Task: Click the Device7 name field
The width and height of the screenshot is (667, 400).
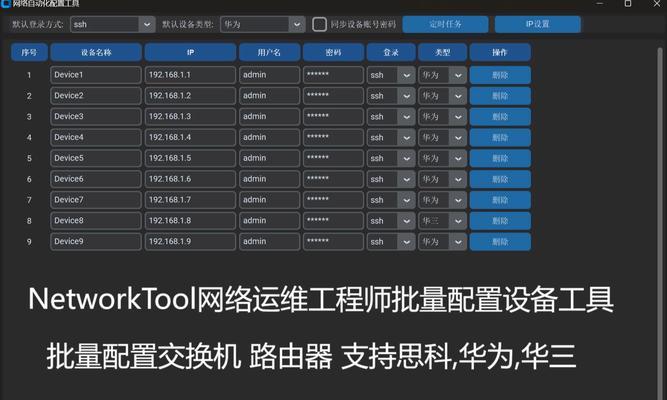Action: coord(96,200)
